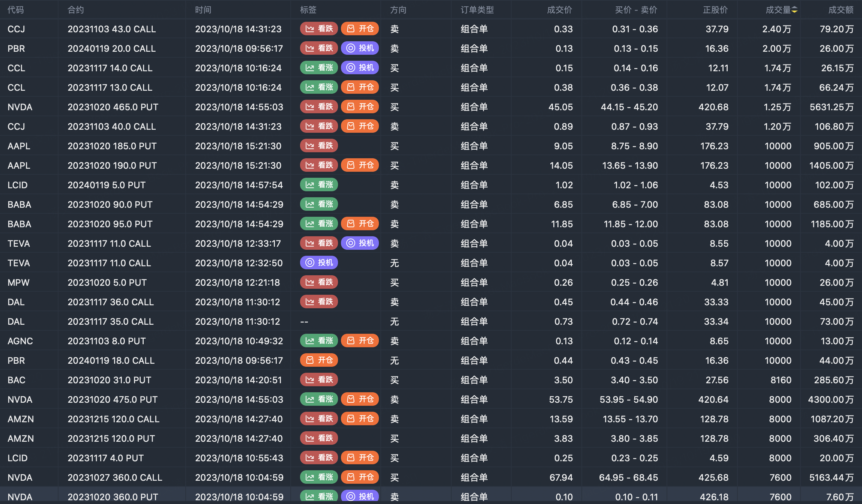The height and width of the screenshot is (504, 862).
Task: Click 看跌 tag on DAL 36.0 CALL row
Action: [x=319, y=302]
